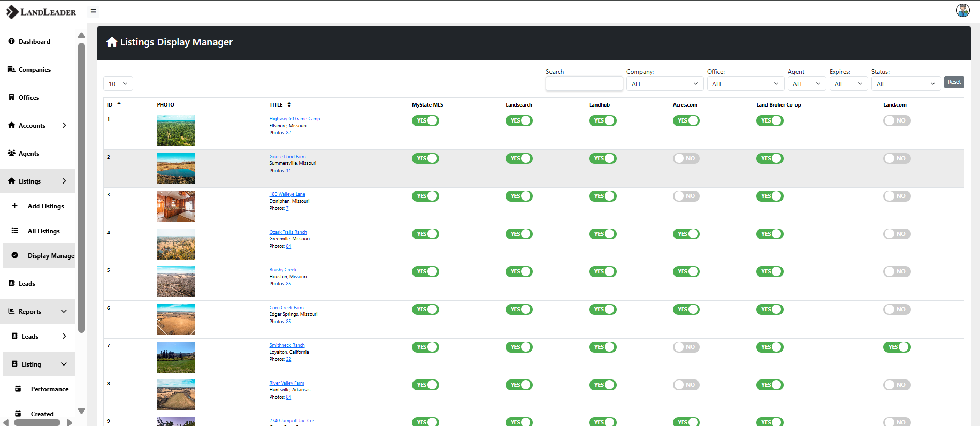Click the icon beside Performance
980x426 pixels.
pos(18,389)
